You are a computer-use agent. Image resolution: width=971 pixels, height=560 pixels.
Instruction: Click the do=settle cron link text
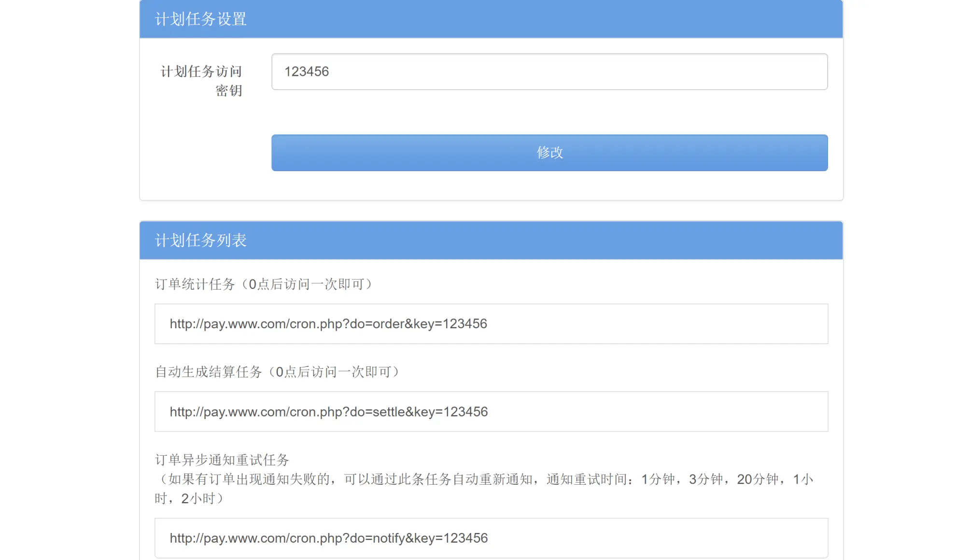coord(328,411)
